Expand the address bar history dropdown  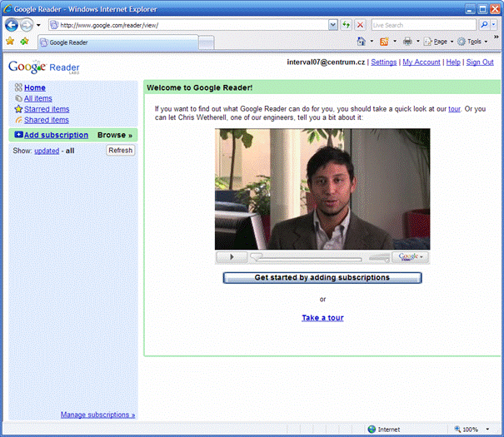point(333,25)
